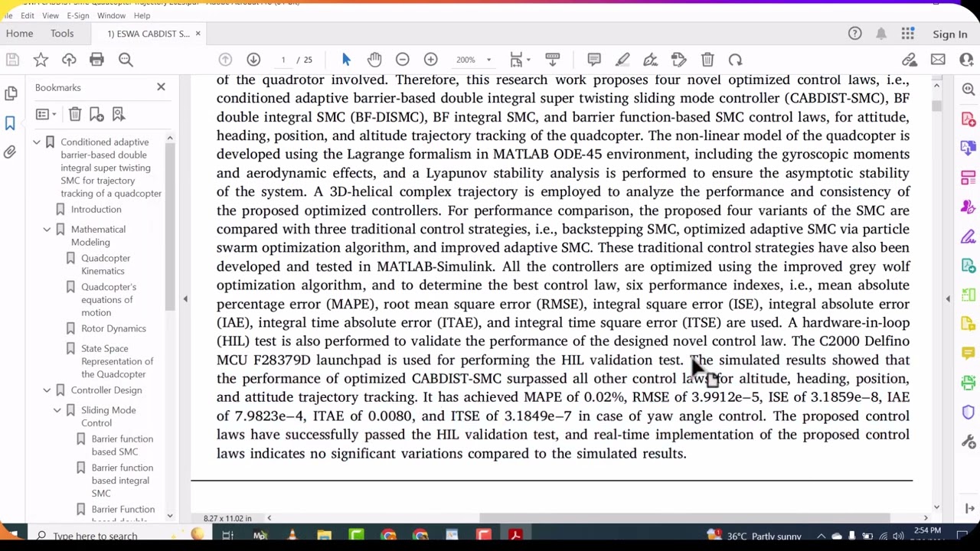The width and height of the screenshot is (980, 551).
Task: Collapse the Sliding Mode Control bookmark
Action: click(57, 410)
